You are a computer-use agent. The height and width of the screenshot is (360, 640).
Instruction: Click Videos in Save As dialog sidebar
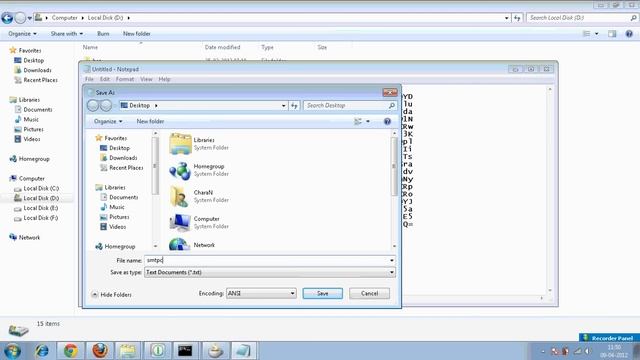point(117,227)
